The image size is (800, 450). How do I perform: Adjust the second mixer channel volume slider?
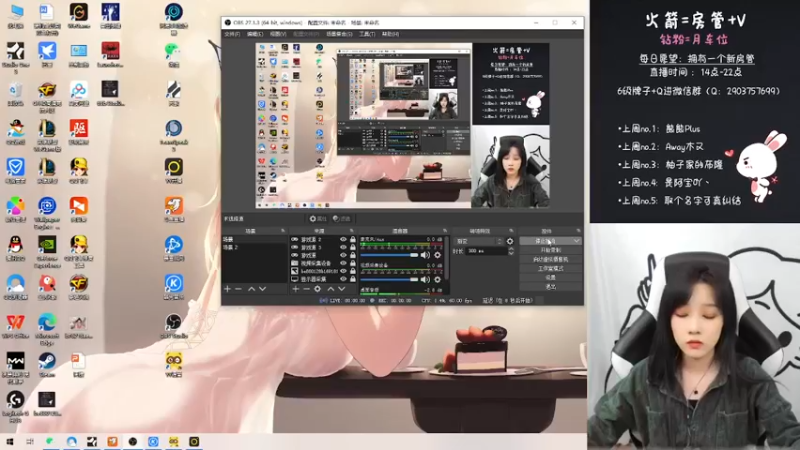pos(390,279)
